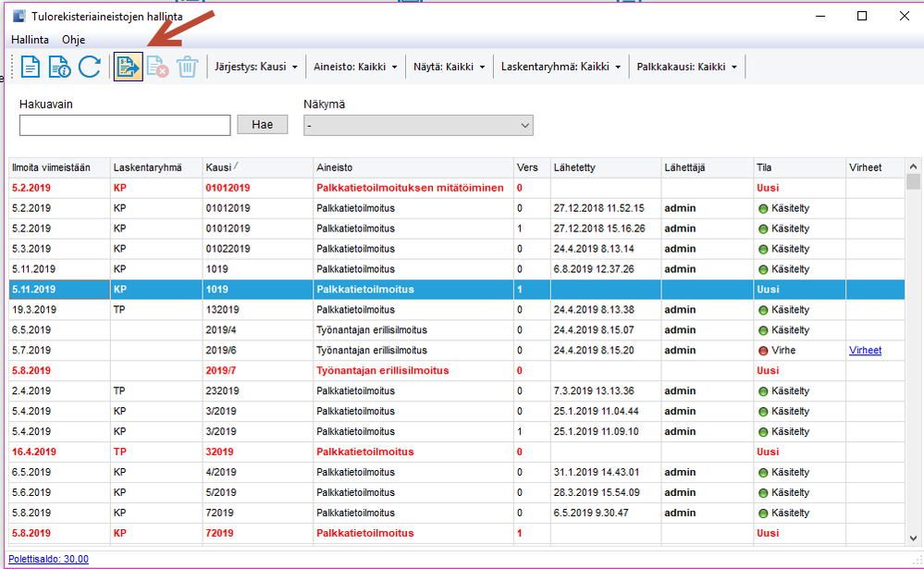Select the red 2019/7 erillisilmoitus row
Screen dimensions: 924x569
click(x=457, y=371)
